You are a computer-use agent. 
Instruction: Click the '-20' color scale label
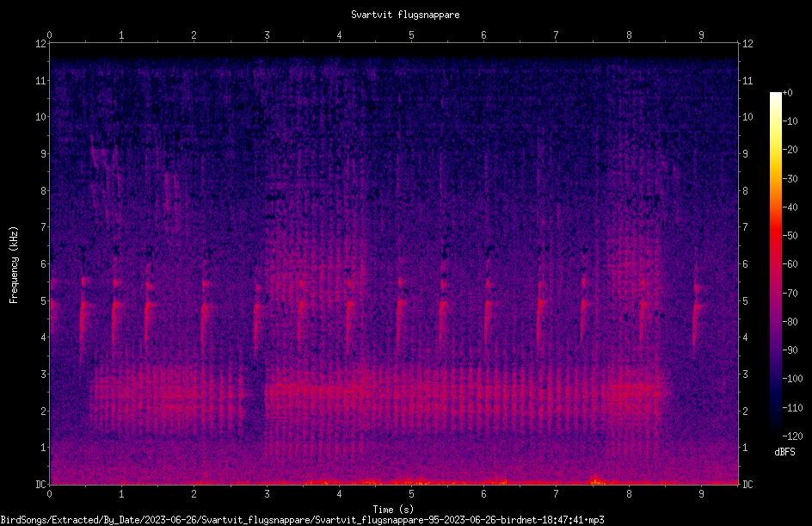coord(790,150)
